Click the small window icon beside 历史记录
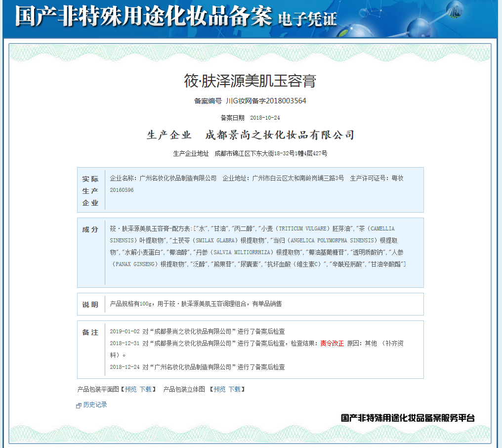The image size is (502, 448). pyautogui.click(x=78, y=405)
